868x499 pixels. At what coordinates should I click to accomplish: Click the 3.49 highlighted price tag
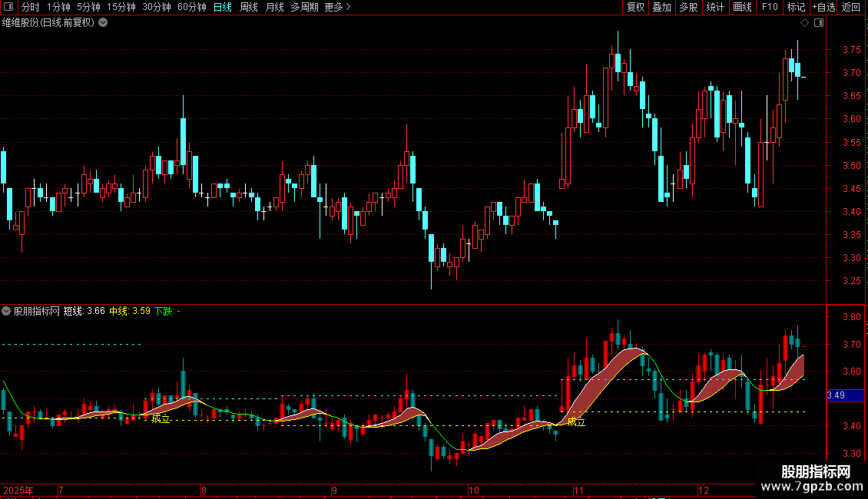click(x=845, y=395)
